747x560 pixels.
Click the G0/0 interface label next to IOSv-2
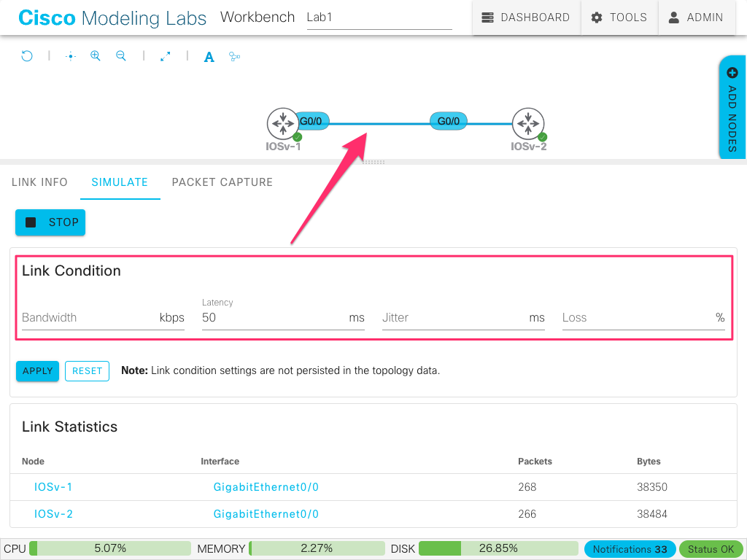click(449, 121)
